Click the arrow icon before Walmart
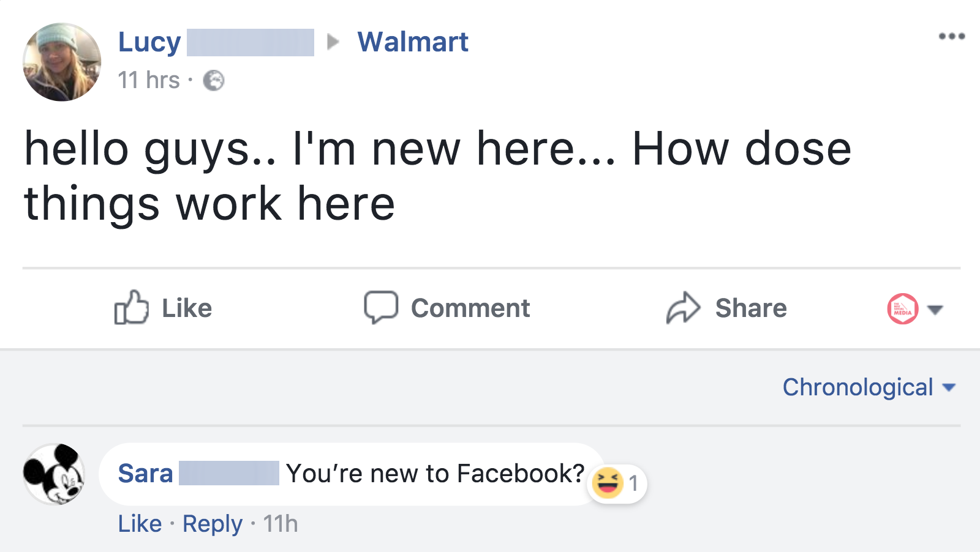 click(333, 42)
